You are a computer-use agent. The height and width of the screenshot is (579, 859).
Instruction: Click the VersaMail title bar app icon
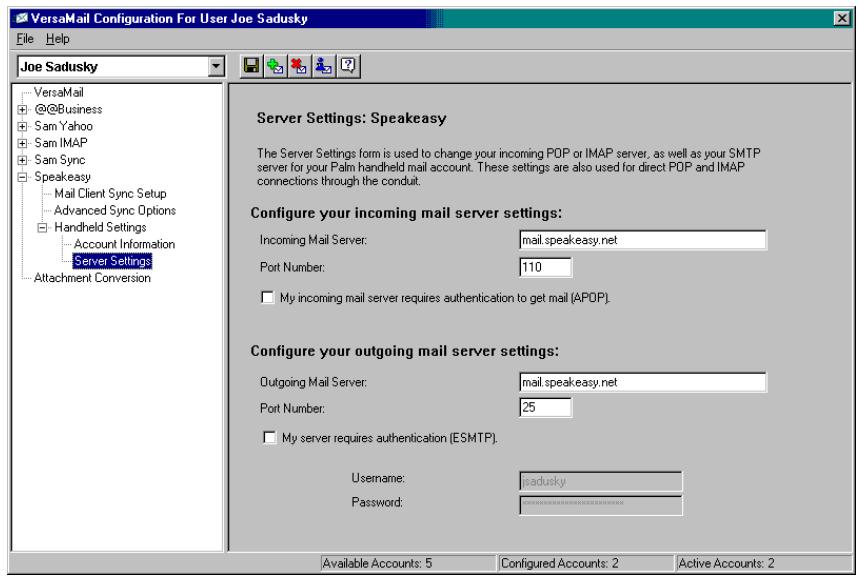coord(21,18)
